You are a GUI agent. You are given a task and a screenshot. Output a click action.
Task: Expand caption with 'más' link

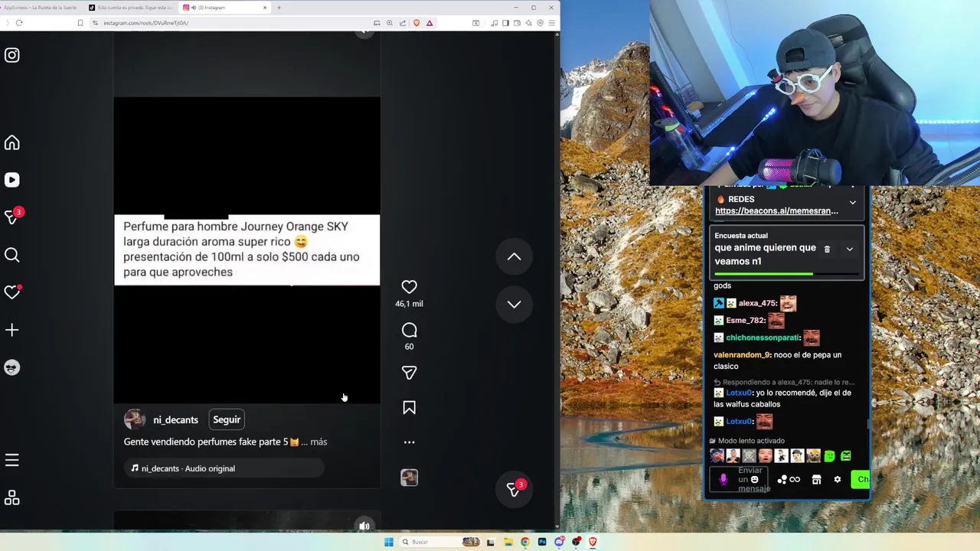pos(318,442)
